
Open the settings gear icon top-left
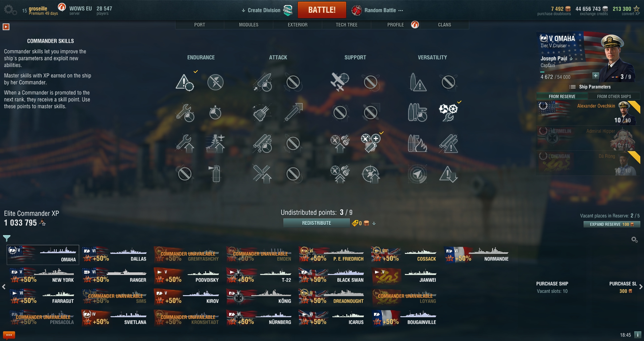(x=10, y=10)
